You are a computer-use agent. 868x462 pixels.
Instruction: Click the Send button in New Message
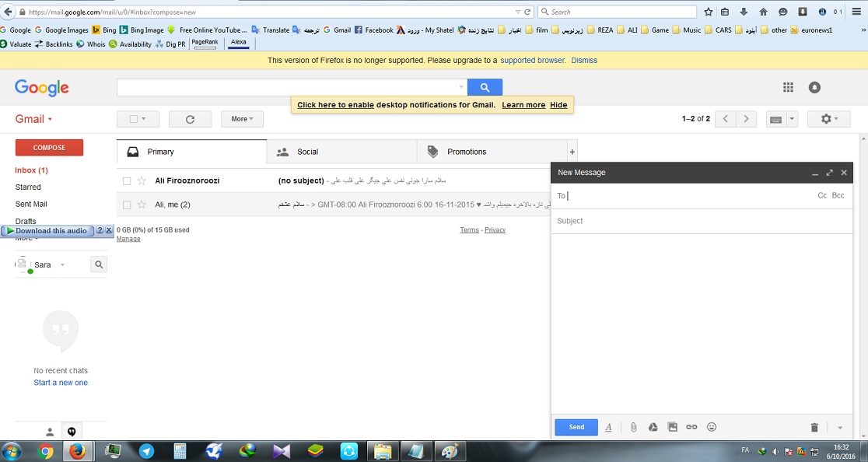[x=576, y=427]
